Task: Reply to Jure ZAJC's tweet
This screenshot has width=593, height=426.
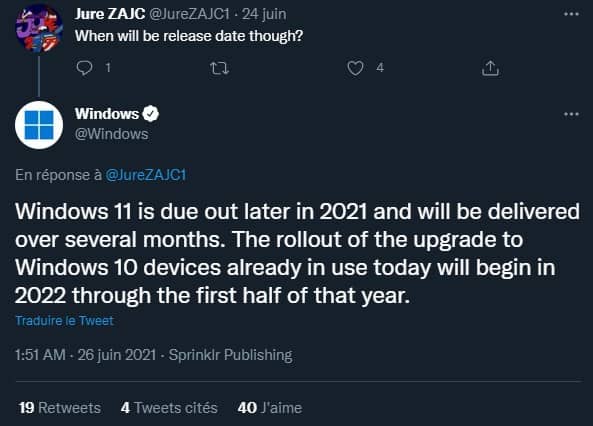Action: pos(84,68)
